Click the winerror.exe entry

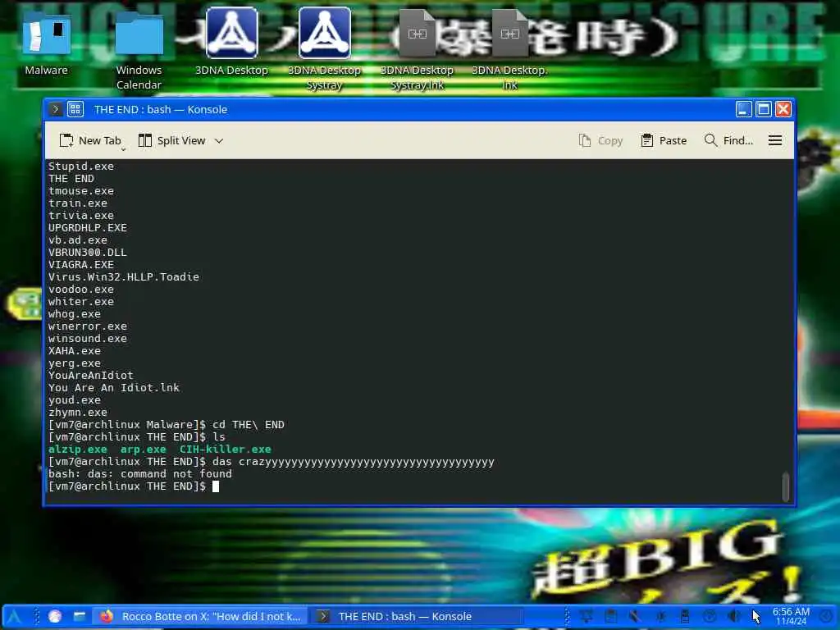pyautogui.click(x=87, y=326)
